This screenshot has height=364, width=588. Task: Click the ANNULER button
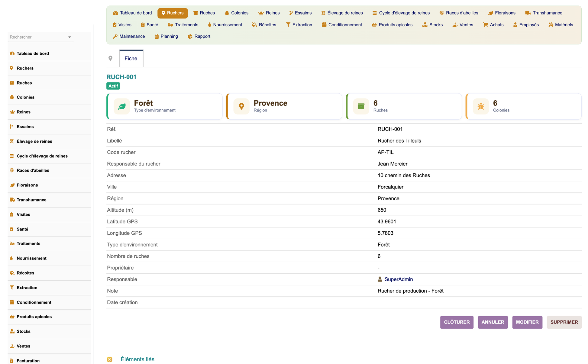493,322
